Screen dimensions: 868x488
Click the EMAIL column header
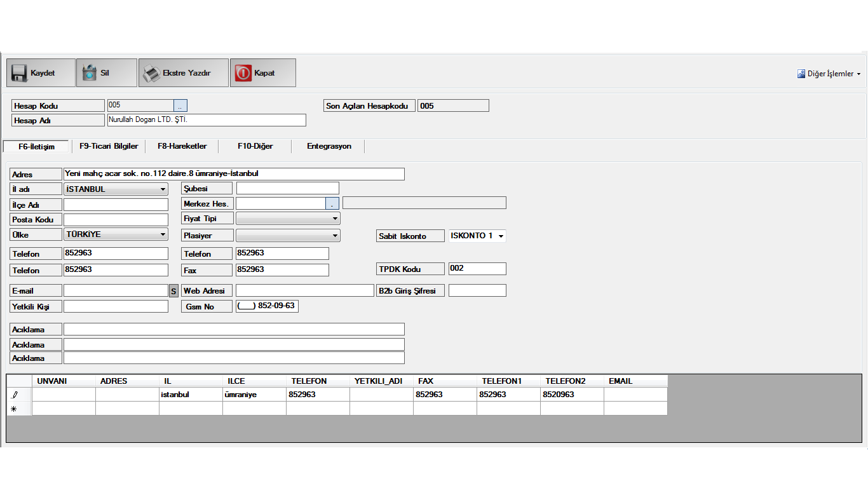click(635, 381)
